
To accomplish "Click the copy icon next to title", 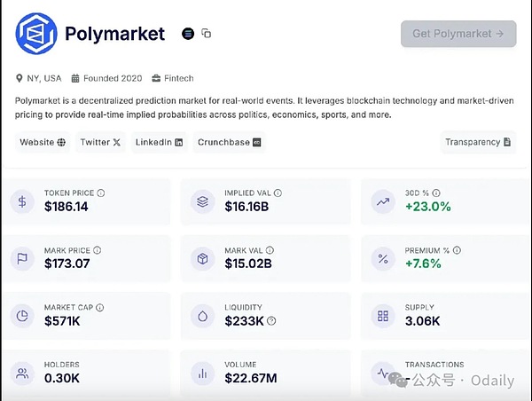I will pos(207,34).
